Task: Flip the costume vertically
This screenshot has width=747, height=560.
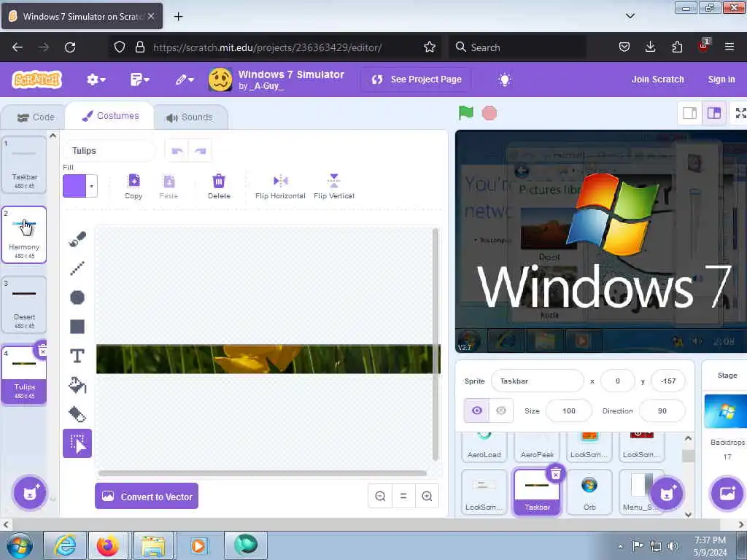Action: (334, 187)
